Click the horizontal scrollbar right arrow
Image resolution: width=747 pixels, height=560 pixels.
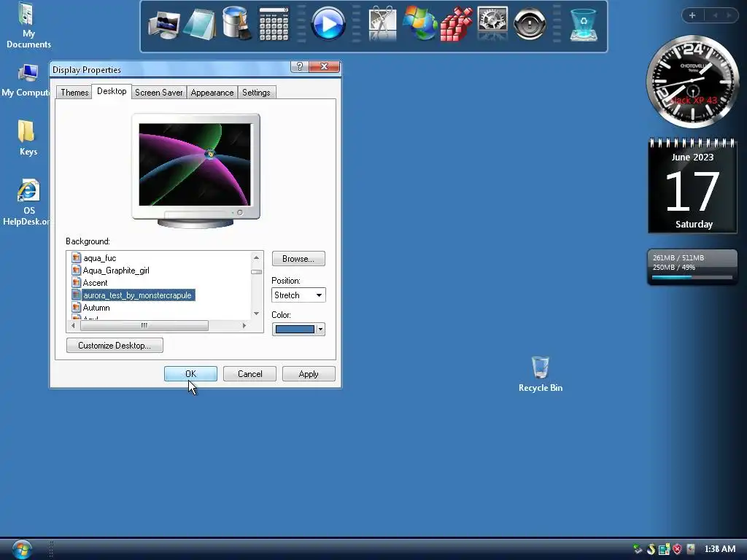(x=244, y=326)
